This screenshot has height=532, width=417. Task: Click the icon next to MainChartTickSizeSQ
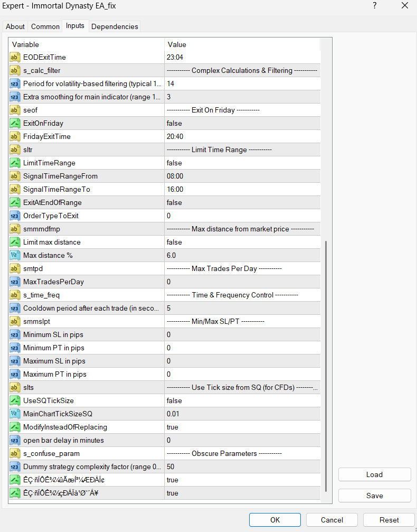(x=15, y=414)
